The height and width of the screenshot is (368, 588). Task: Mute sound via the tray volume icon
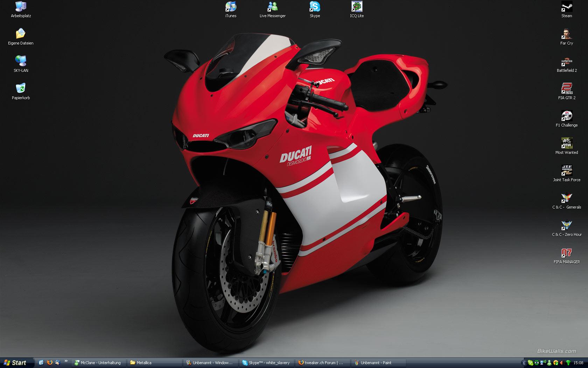tap(561, 363)
